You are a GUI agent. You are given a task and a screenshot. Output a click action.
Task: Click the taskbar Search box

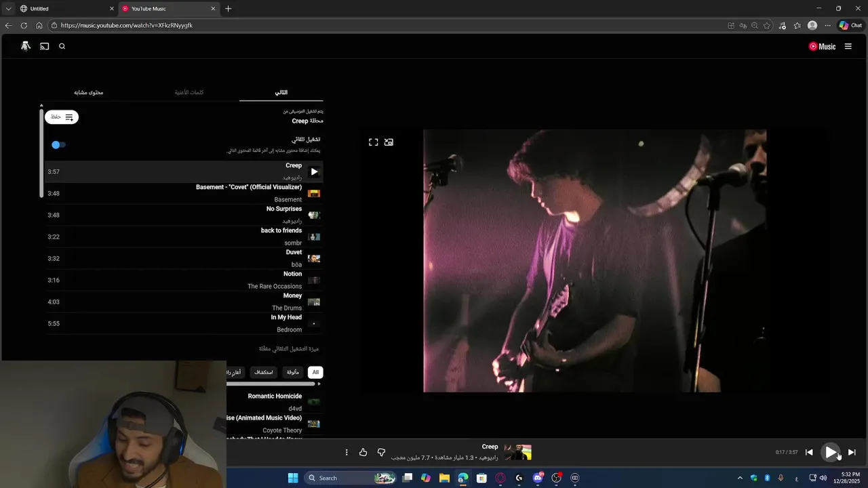click(x=351, y=478)
